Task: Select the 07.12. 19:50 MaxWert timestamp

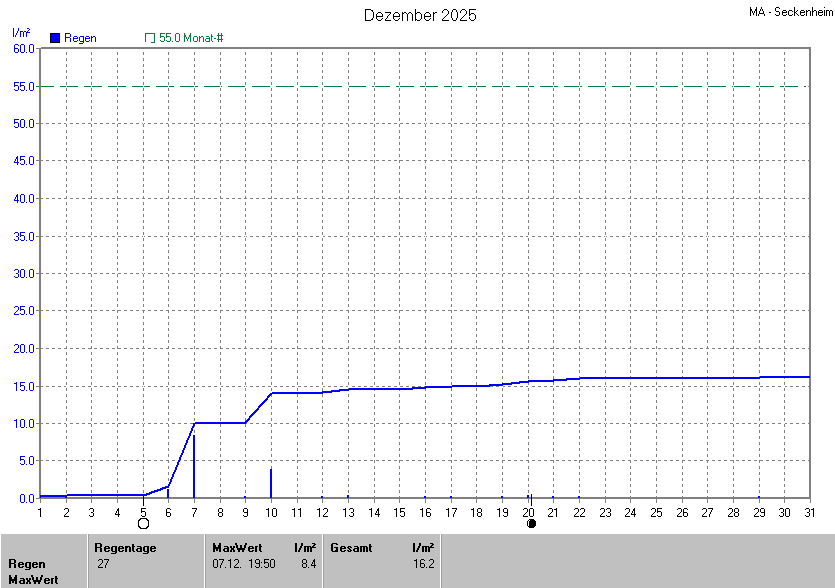Action: coord(241,564)
